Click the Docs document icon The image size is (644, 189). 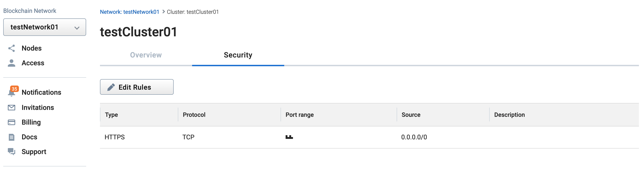click(x=12, y=137)
